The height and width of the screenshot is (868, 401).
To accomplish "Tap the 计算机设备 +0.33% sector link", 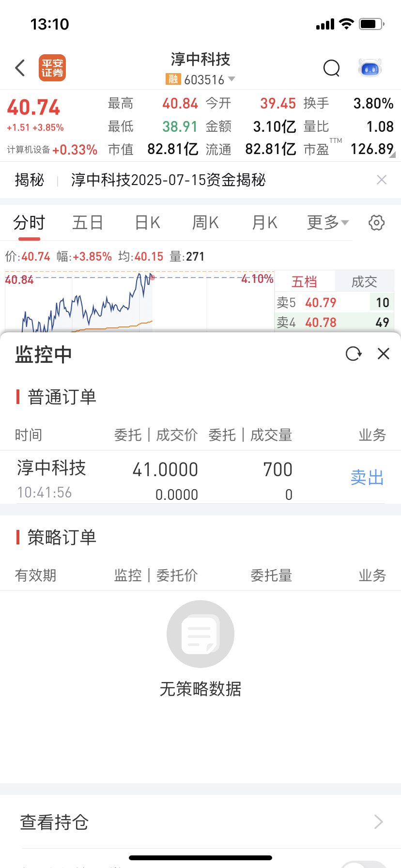I will coord(52,150).
